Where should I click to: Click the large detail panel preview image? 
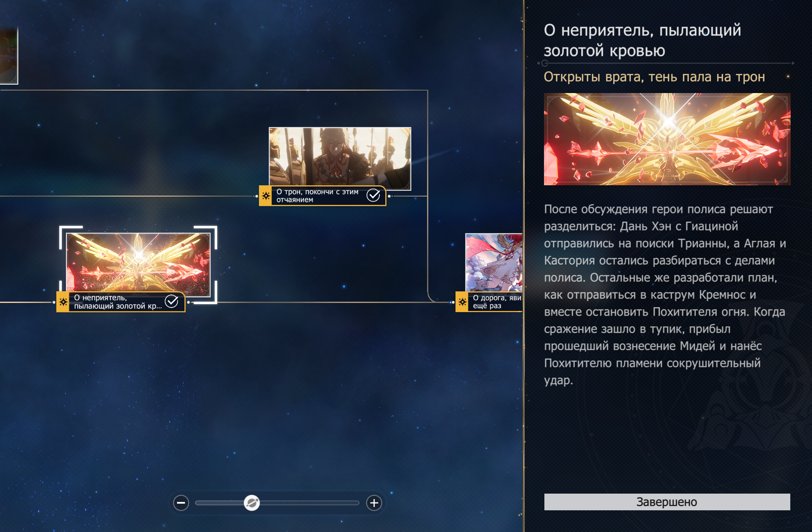(667, 139)
